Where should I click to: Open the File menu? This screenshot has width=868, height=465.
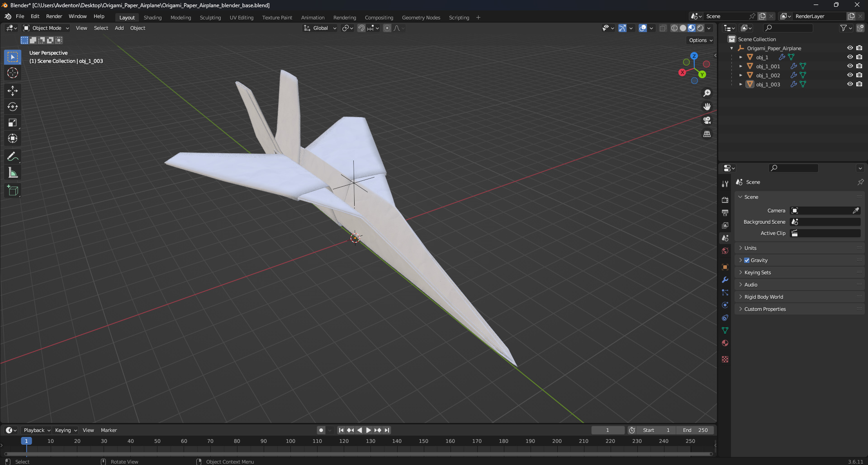tap(20, 16)
